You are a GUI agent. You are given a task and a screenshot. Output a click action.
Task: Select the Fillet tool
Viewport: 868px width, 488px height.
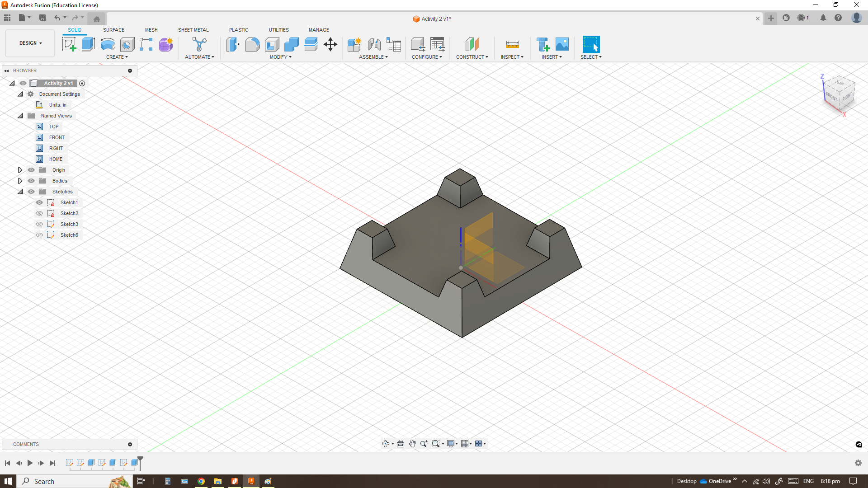tap(252, 44)
